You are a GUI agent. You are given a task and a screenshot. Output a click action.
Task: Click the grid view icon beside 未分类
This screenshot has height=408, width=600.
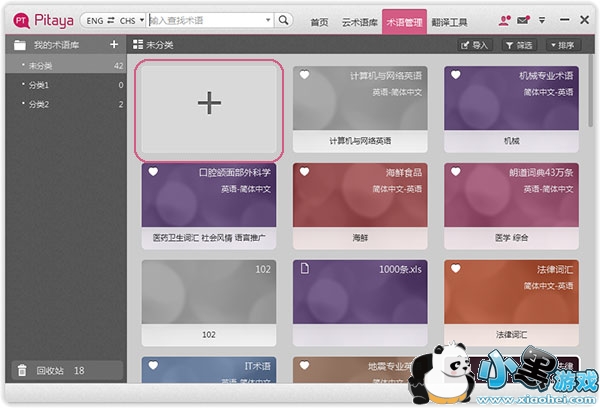pos(137,45)
